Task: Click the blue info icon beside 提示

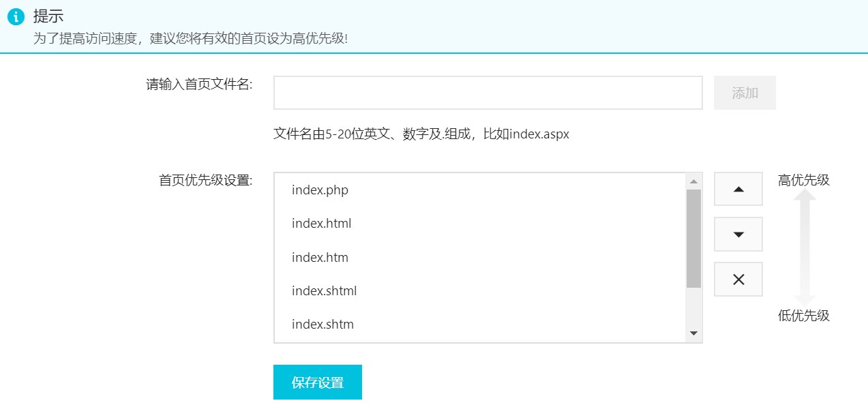Action: [16, 17]
